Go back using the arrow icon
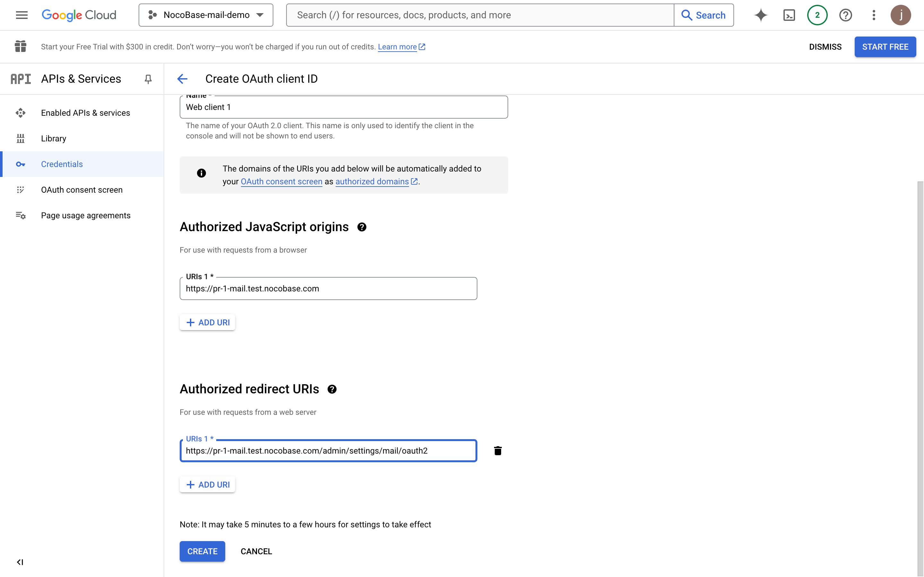 tap(183, 79)
